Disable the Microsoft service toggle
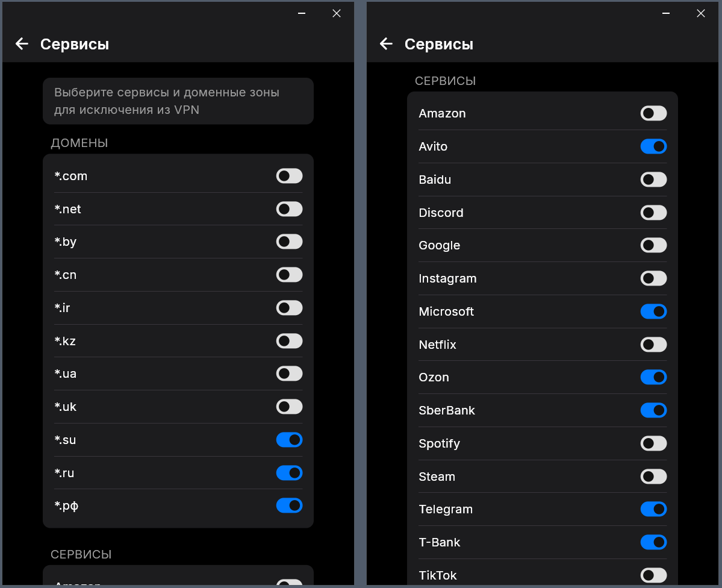This screenshot has width=722, height=588. click(653, 311)
